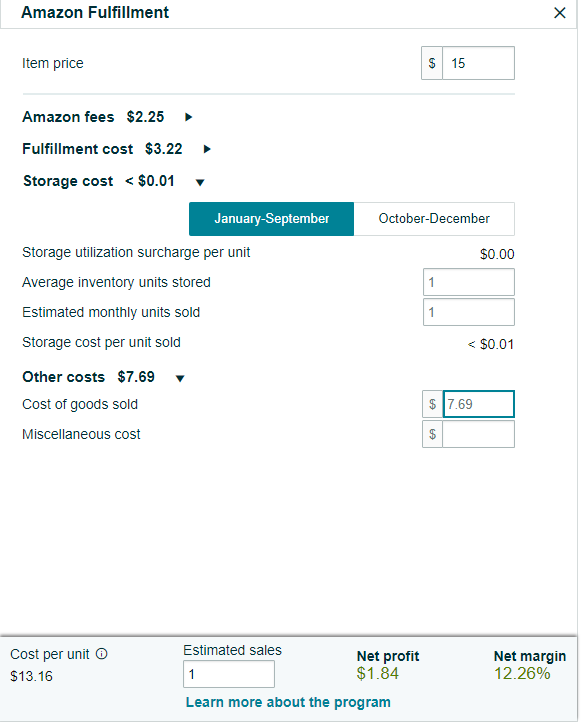Click the Estimated sales input box
The image size is (584, 722).
(229, 674)
